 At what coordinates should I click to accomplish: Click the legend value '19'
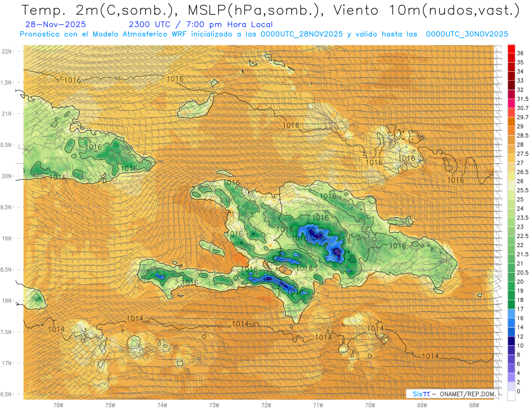point(520,291)
